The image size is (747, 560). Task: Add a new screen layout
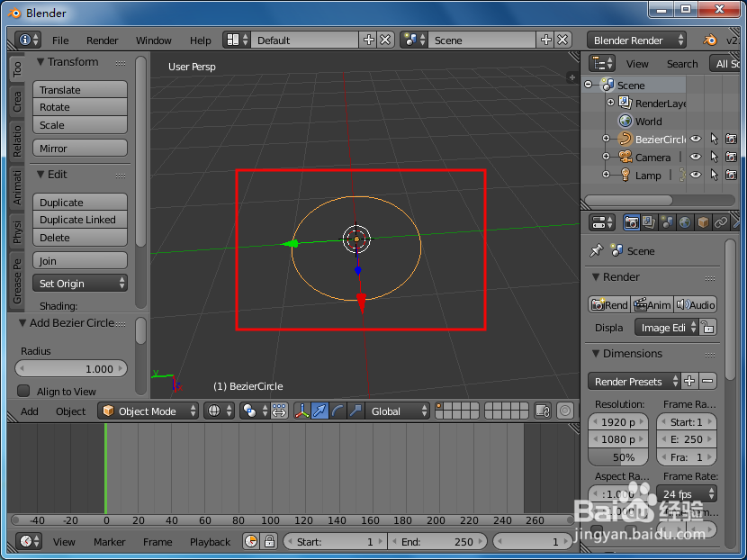pos(368,40)
